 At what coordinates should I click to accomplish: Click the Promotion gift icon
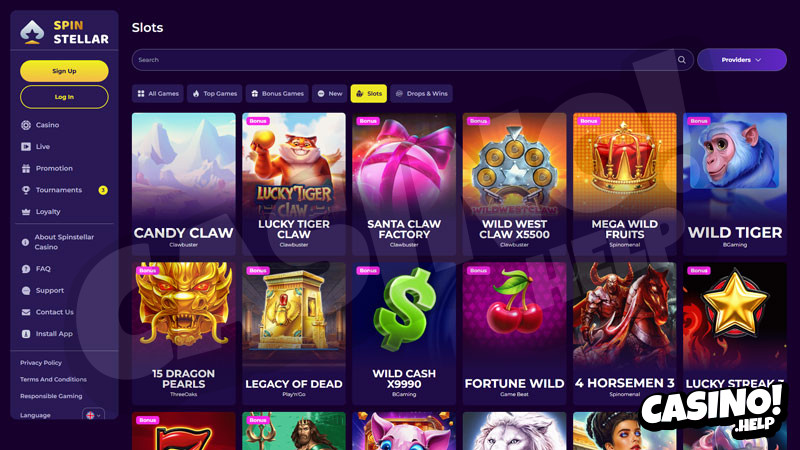pyautogui.click(x=26, y=168)
